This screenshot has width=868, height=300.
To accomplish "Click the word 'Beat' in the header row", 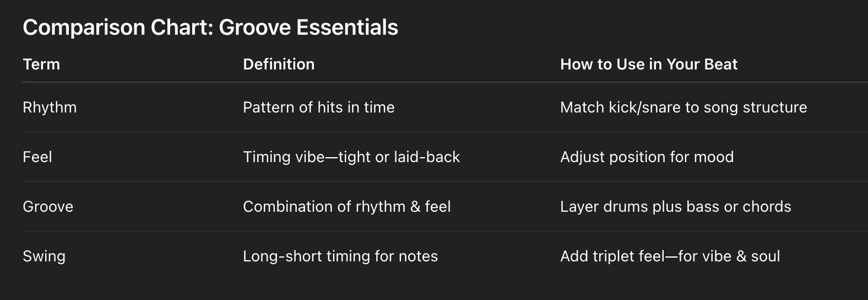I will 721,65.
